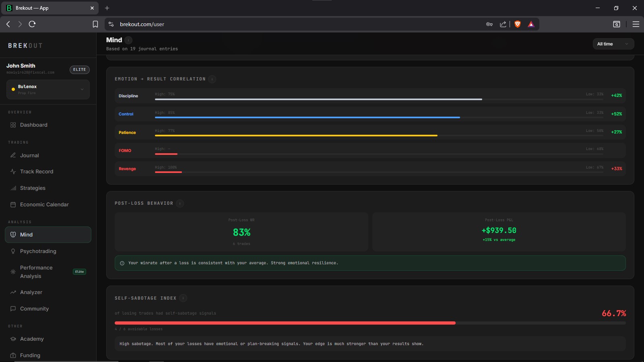
Task: Click the John Smith user name
Action: [21, 66]
